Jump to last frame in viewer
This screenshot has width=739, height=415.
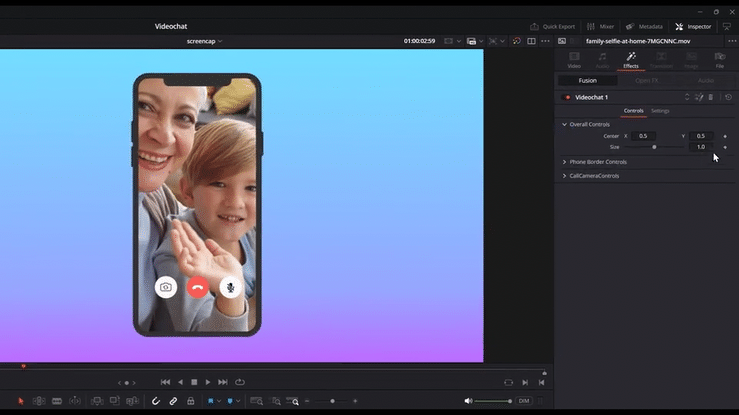(x=223, y=382)
